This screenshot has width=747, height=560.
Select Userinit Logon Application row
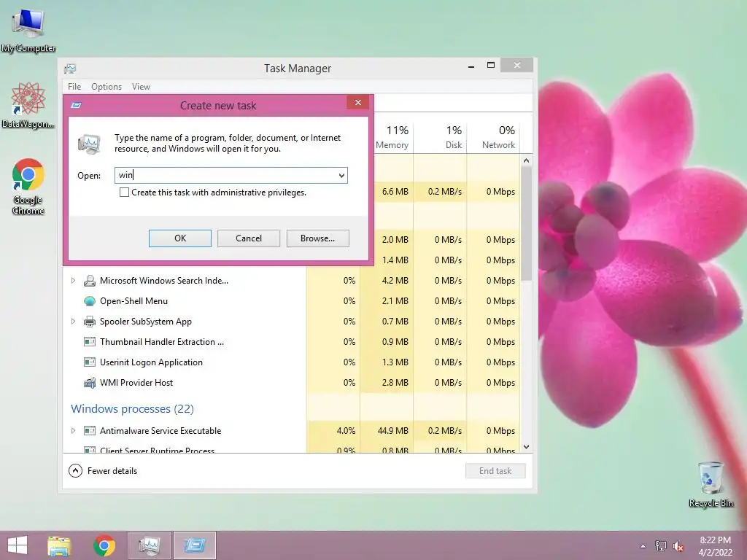(x=292, y=362)
